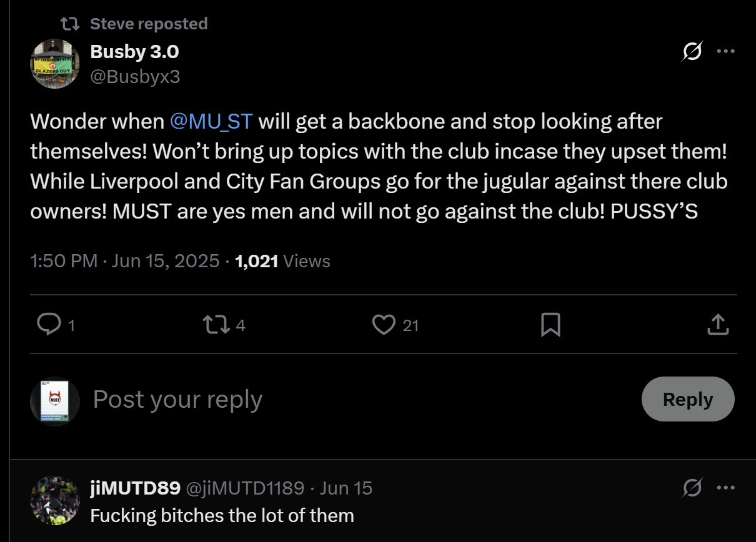The height and width of the screenshot is (542, 756).
Task: Open jiMUTD89 profile picture
Action: pos(55,501)
